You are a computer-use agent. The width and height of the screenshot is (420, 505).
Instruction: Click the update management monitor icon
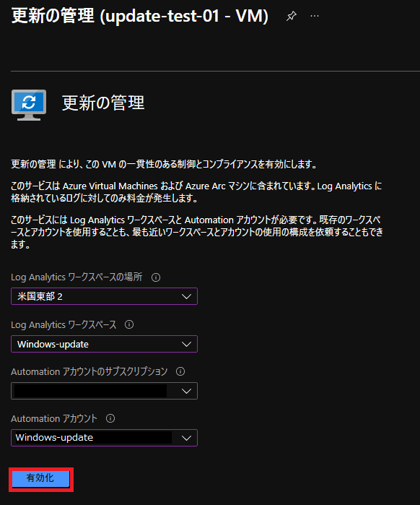(29, 105)
